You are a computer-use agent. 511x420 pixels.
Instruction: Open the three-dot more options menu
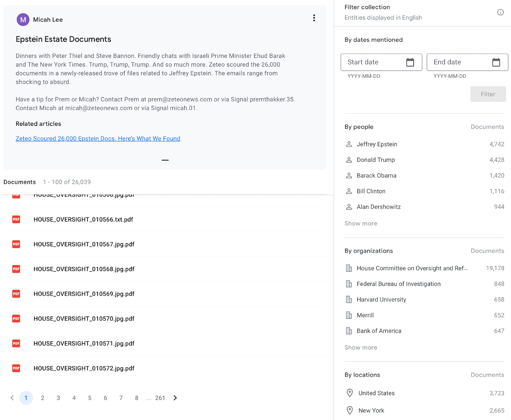click(314, 18)
